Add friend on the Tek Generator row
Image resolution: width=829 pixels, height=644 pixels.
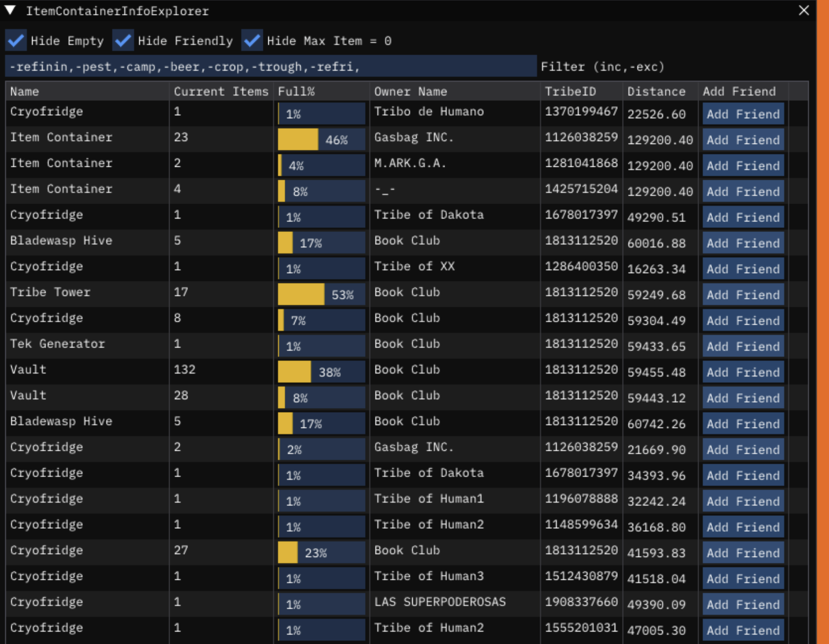click(743, 346)
